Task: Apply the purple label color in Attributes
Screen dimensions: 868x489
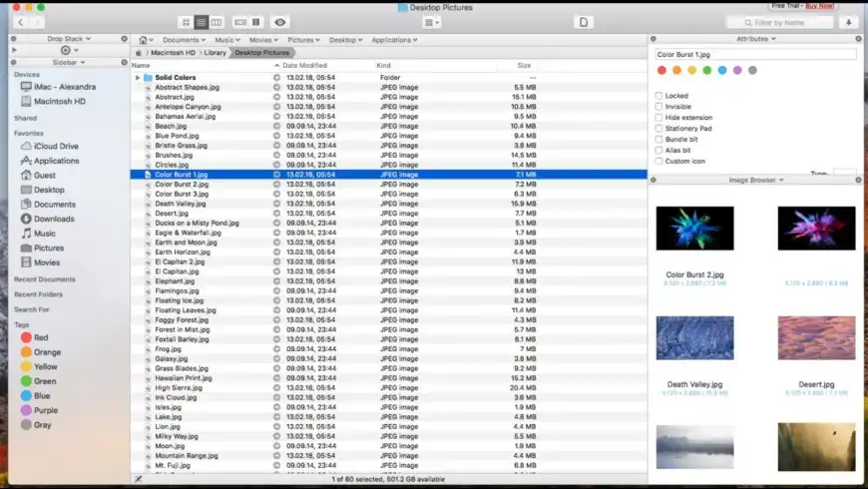Action: tap(737, 70)
